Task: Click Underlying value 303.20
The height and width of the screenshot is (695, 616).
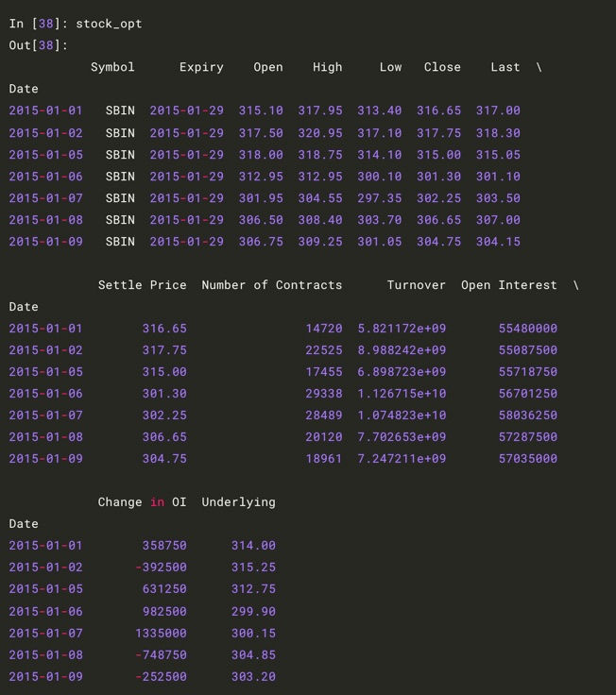Action: (x=253, y=677)
